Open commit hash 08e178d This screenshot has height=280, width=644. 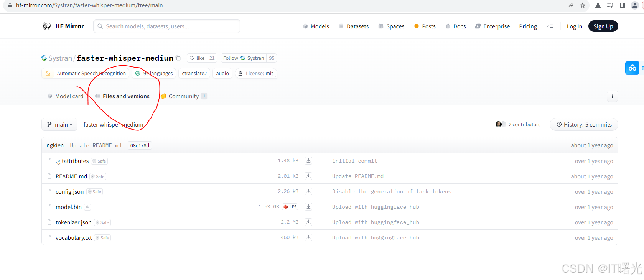click(140, 145)
